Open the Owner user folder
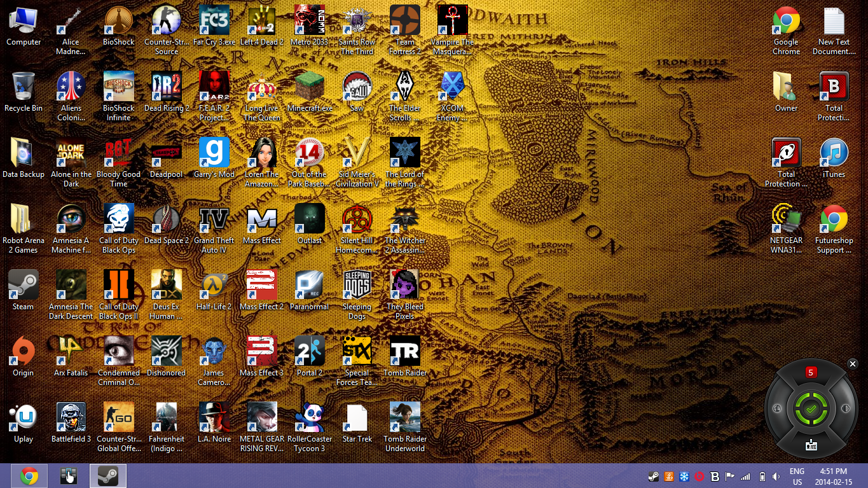The height and width of the screenshot is (488, 868). coord(787,92)
